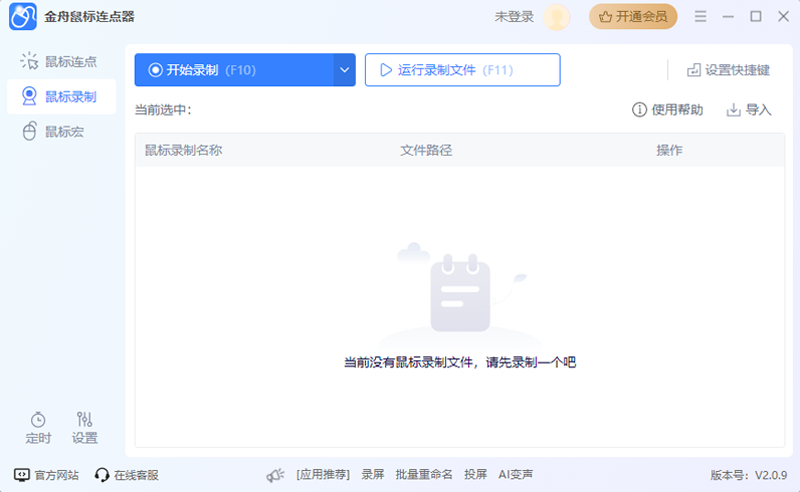Click the megaphone announcement icon

(x=275, y=475)
